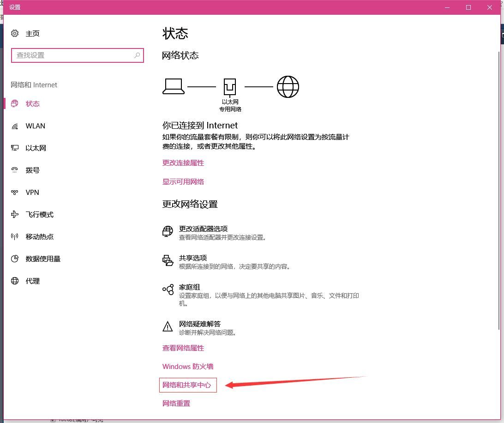Click the 更改连接属性 link

(183, 163)
